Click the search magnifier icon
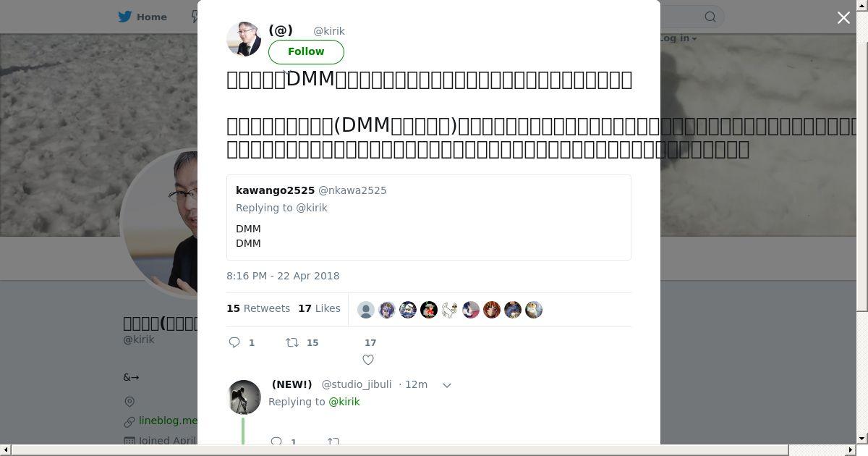Screen dimensions: 868x456 pos(710,17)
